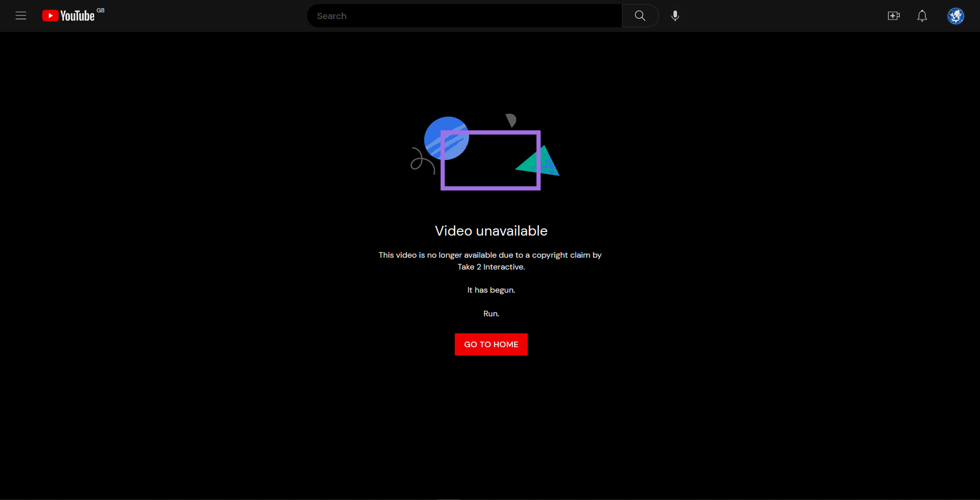The width and height of the screenshot is (980, 500).
Task: Click the GB country code label
Action: point(101,10)
